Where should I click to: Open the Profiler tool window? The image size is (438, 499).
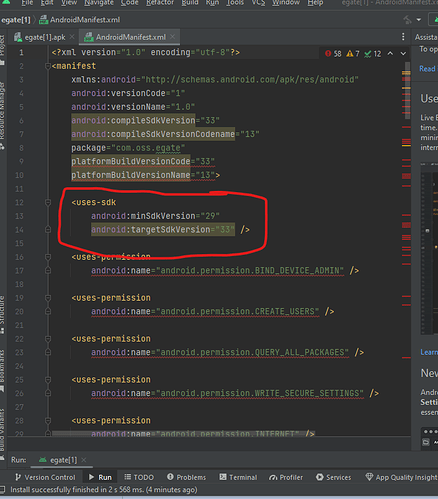(286, 477)
